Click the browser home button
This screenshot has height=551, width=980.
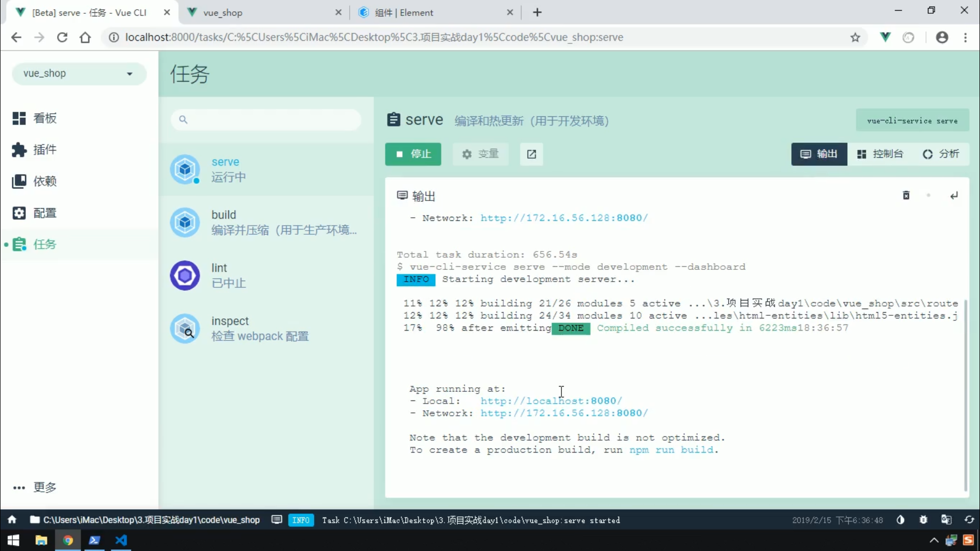[85, 37]
